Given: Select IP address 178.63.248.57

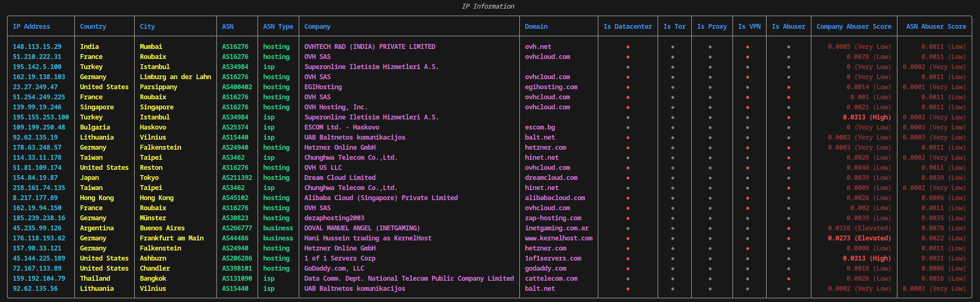Looking at the screenshot, I should point(37,147).
